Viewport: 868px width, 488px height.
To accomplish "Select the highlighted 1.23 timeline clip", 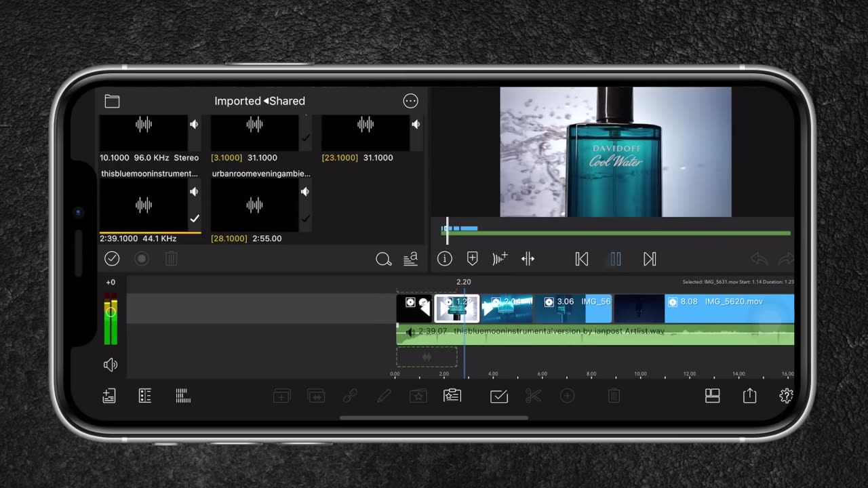I will pos(456,308).
